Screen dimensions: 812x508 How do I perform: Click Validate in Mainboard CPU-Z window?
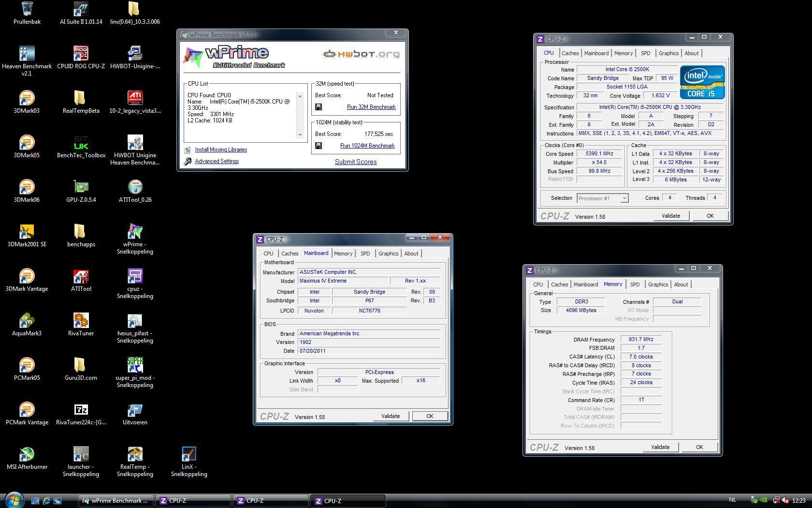390,416
